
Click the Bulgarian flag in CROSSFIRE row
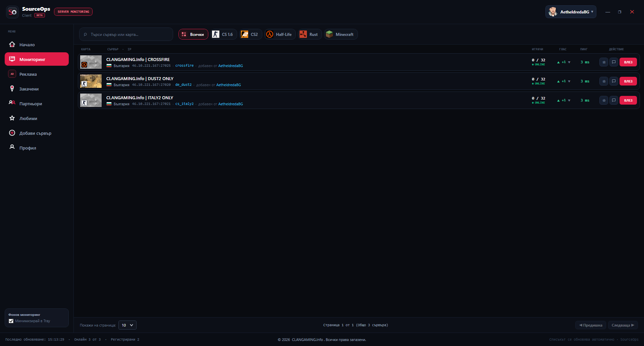coord(109,66)
